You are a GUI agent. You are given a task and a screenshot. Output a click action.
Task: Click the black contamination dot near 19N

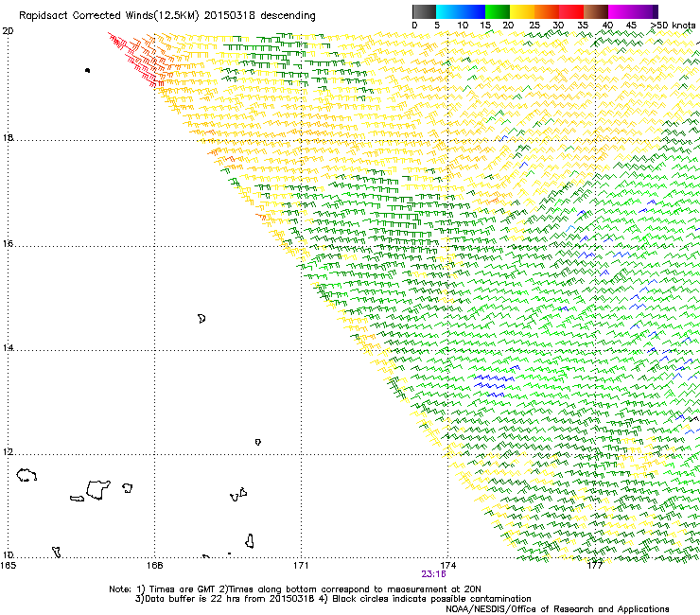coord(87,70)
